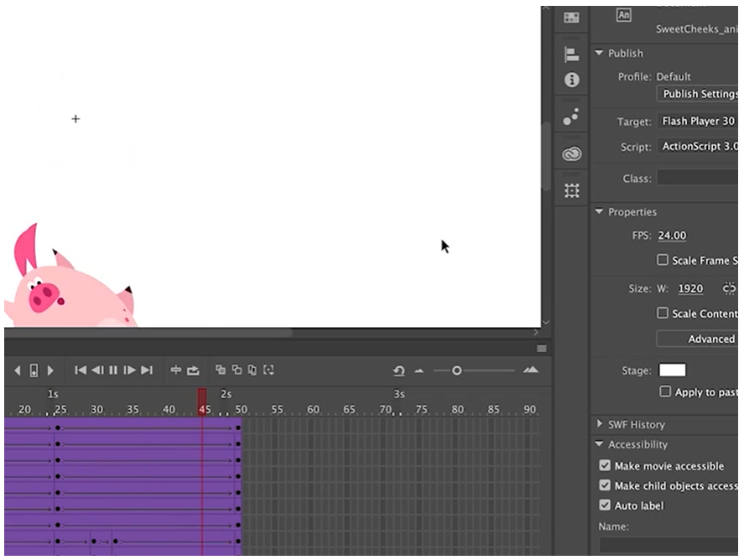Screen dimensions: 744x560
Task: Uncheck Make movie accessible
Action: coord(605,466)
